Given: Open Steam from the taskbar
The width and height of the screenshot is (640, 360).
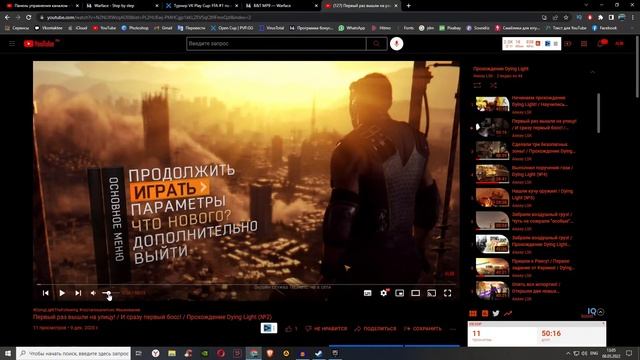Looking at the screenshot, I should tap(319, 353).
